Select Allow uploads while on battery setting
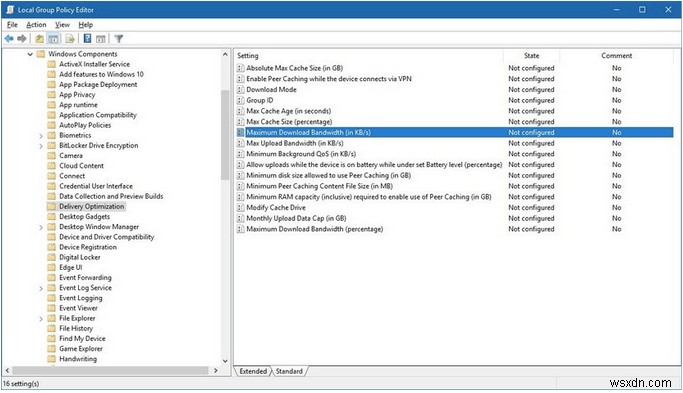Screen dimensions: 683x393 pyautogui.click(x=374, y=165)
